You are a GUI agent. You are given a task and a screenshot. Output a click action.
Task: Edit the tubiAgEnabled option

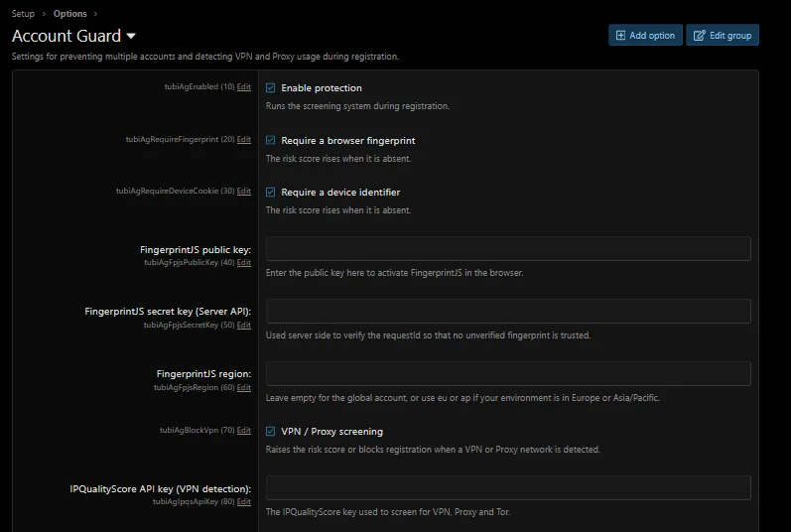244,86
